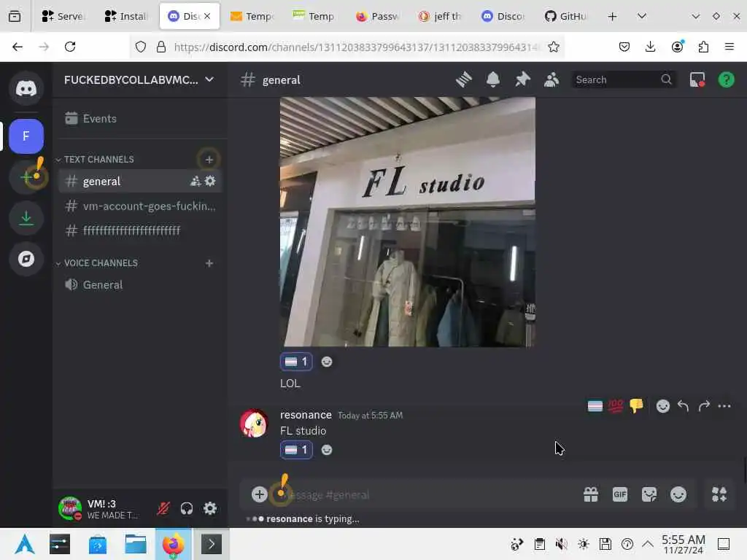Reload page in Firefox toolbar

coord(70,47)
